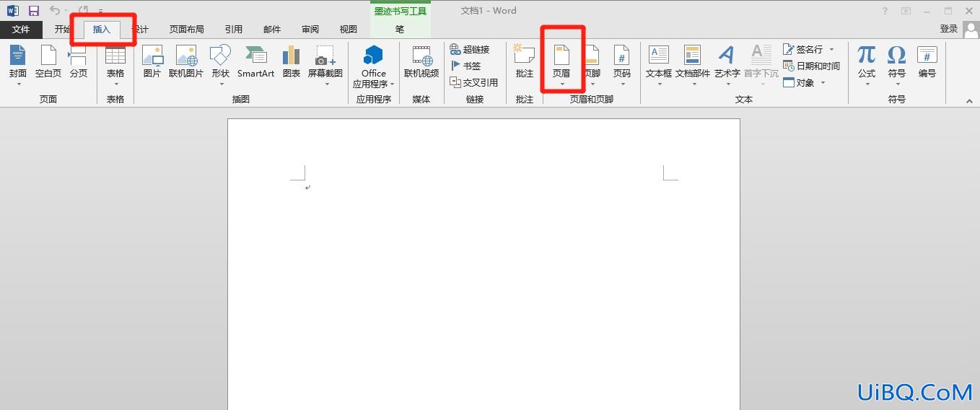
Task: Expand the signature line (签名行) dropdown arrow
Action: pyautogui.click(x=831, y=49)
